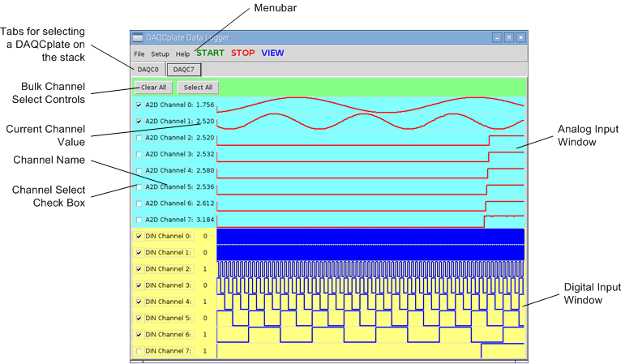
Task: Uncheck DIN Channel 6 checkbox
Action: click(139, 335)
